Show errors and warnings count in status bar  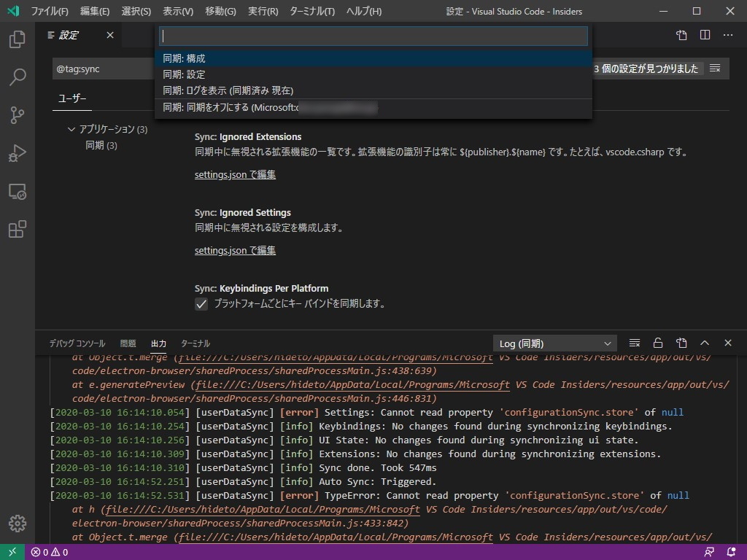tap(50, 553)
